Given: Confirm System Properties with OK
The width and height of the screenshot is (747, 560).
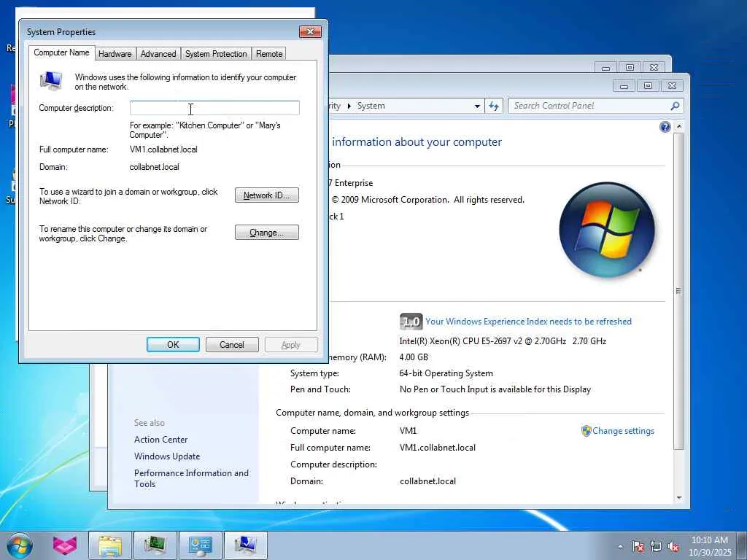Looking at the screenshot, I should 173,345.
